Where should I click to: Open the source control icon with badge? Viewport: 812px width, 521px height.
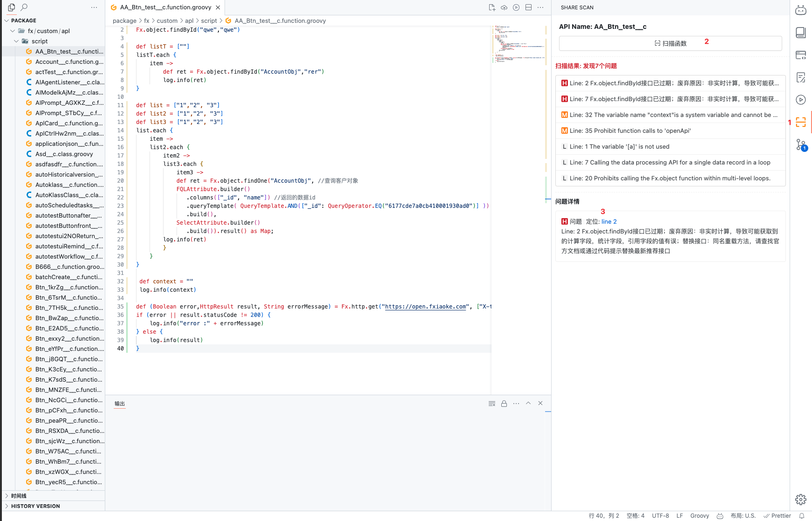[x=800, y=145]
